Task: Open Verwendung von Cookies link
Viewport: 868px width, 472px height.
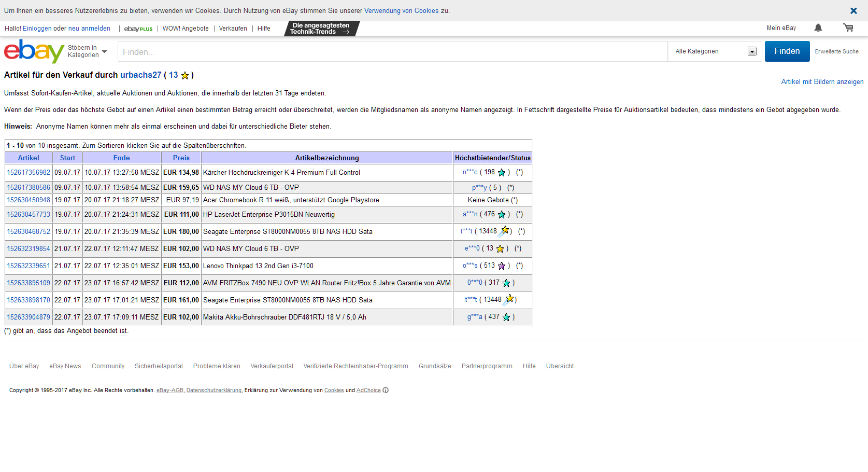Action: click(401, 11)
